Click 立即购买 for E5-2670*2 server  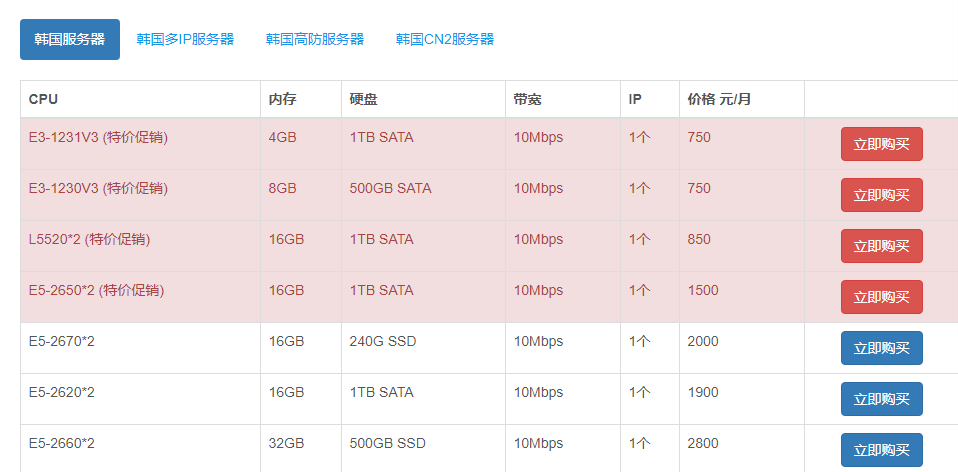(881, 348)
